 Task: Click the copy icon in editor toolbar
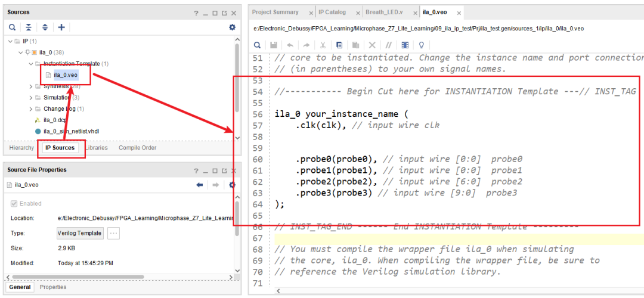pos(339,45)
